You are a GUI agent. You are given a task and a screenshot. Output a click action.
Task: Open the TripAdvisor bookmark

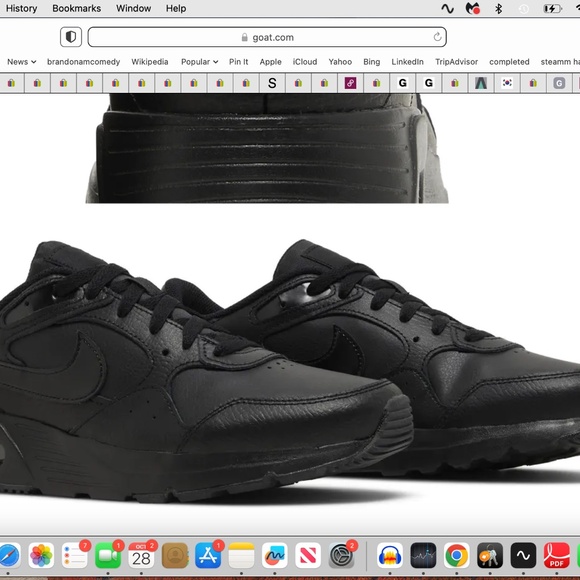pos(456,62)
